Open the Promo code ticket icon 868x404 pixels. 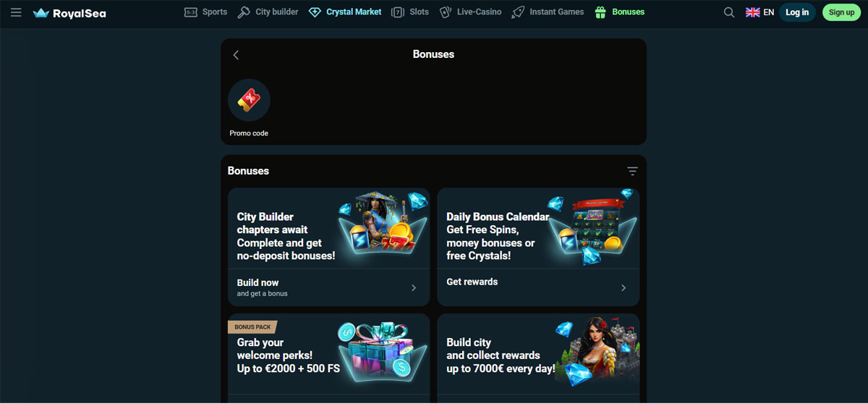pyautogui.click(x=249, y=100)
